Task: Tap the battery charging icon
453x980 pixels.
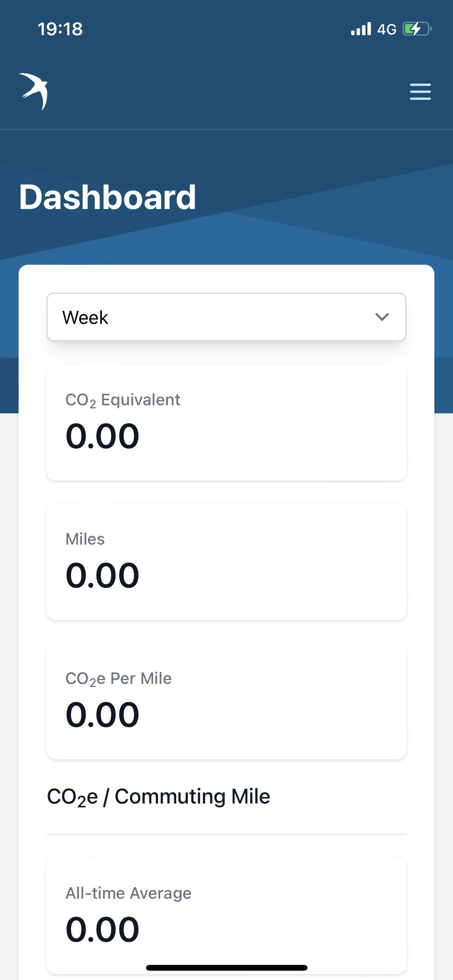Action: [417, 29]
